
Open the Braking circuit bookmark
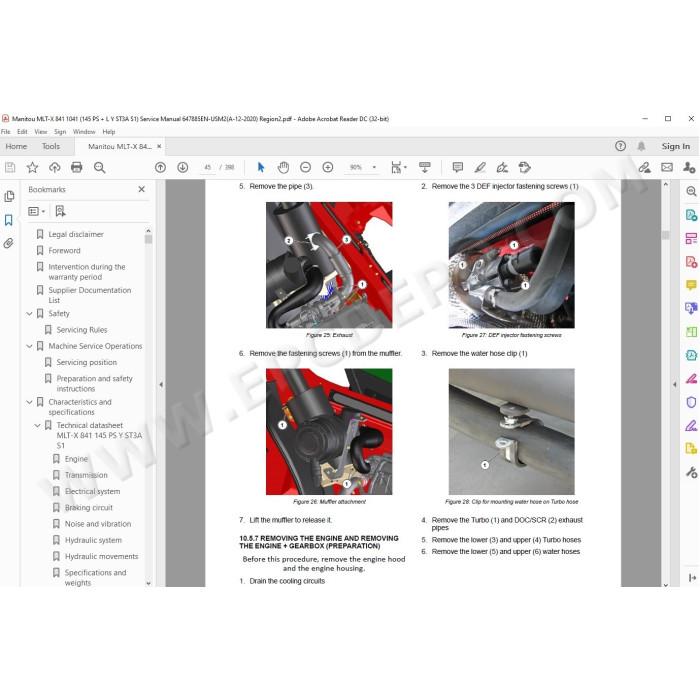88,508
